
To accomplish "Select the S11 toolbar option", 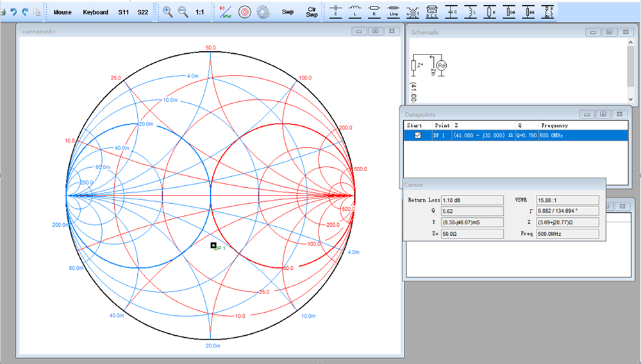I will pyautogui.click(x=123, y=12).
